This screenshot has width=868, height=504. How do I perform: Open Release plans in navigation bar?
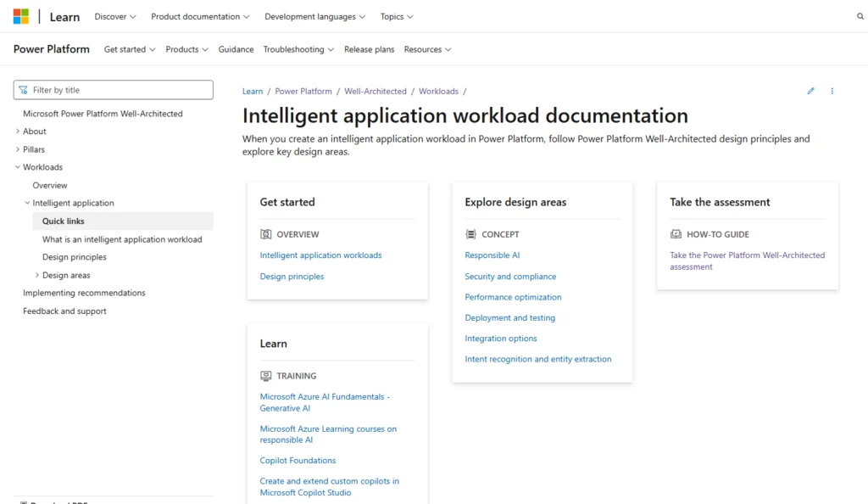click(x=369, y=49)
